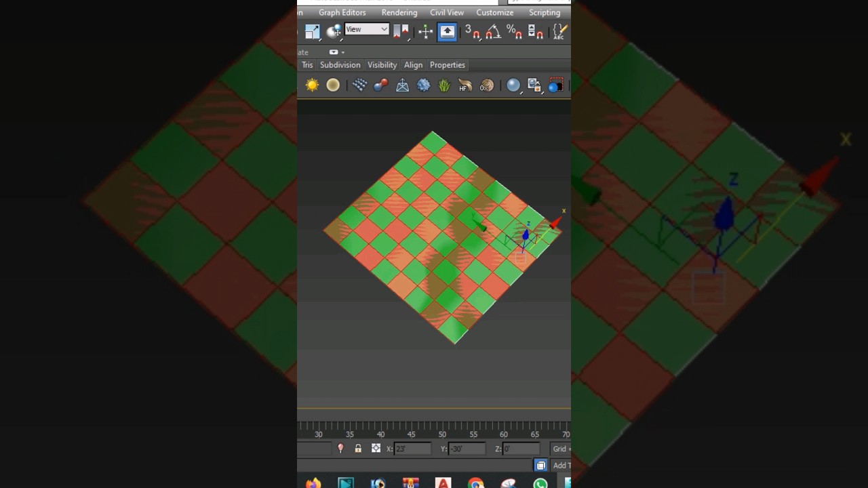The height and width of the screenshot is (488, 868).
Task: Toggle Spinner Snap
Action: 536,31
